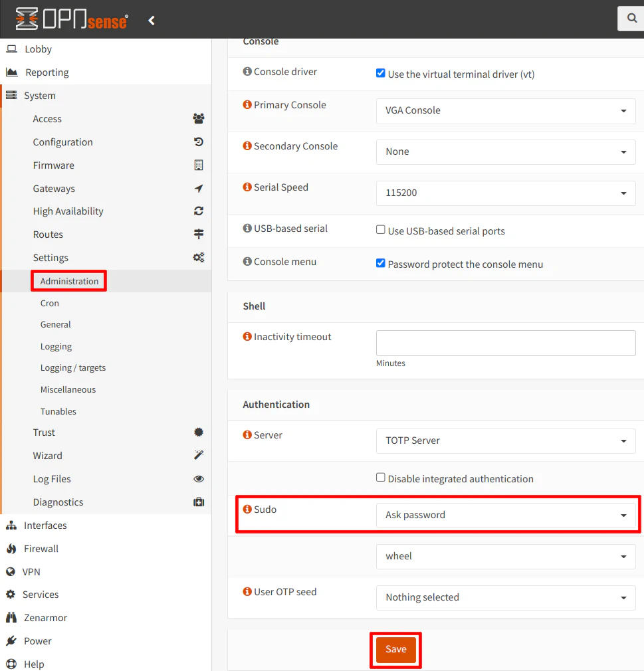Open the General settings page
Viewport: 644px width, 671px height.
pos(55,325)
